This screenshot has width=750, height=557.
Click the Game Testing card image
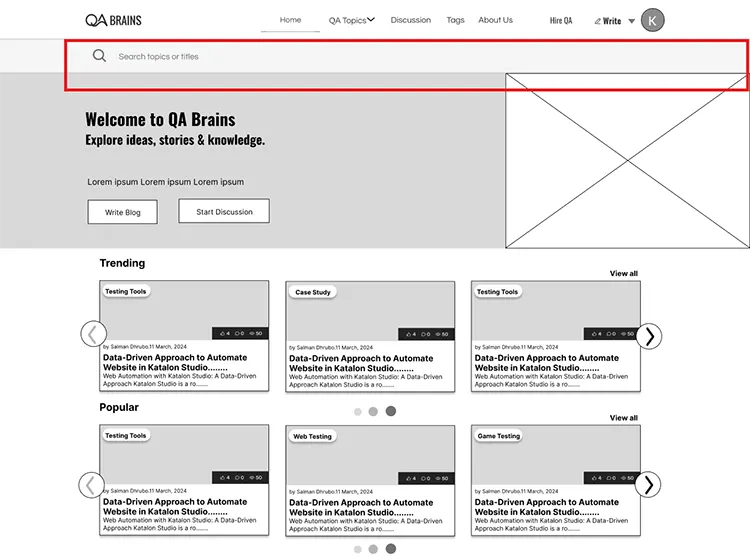tap(556, 455)
